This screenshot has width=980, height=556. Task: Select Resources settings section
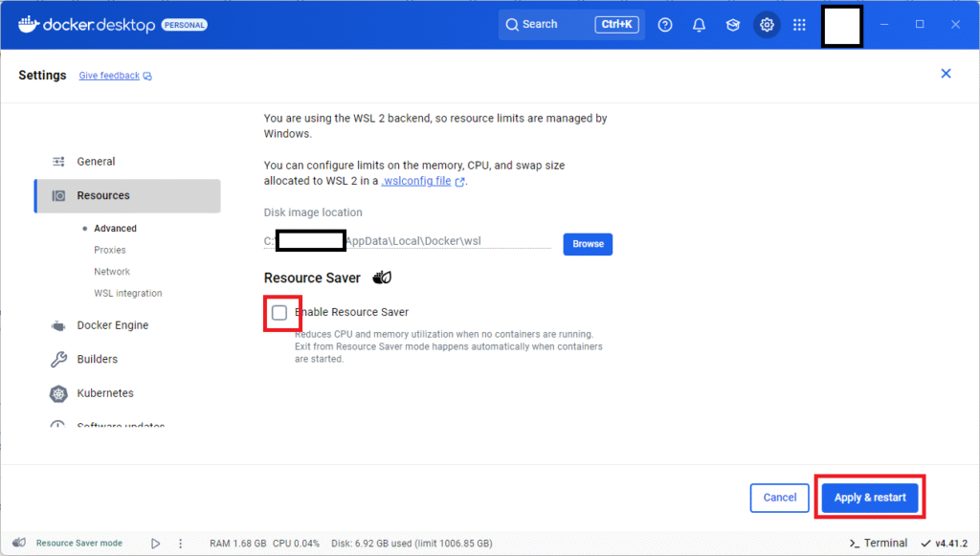pyautogui.click(x=127, y=195)
